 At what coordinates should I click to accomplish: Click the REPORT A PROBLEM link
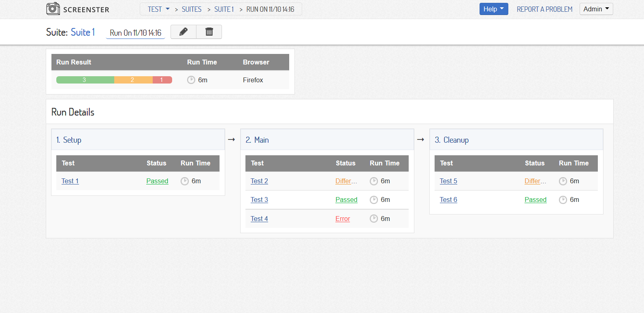pyautogui.click(x=545, y=9)
